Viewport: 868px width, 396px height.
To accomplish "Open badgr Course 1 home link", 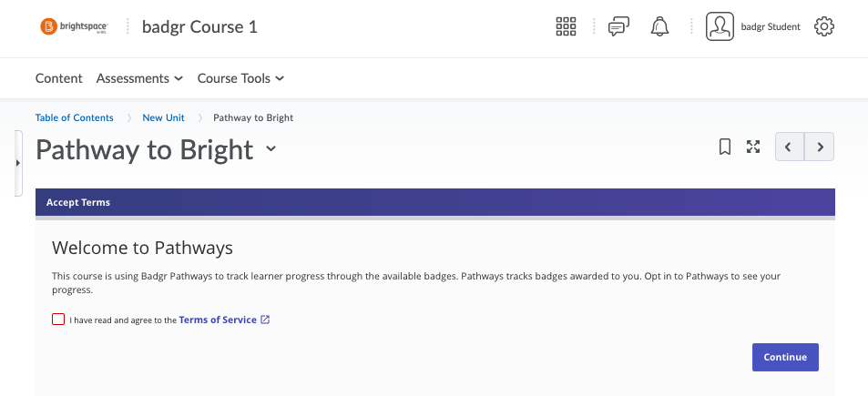I will 199,26.
